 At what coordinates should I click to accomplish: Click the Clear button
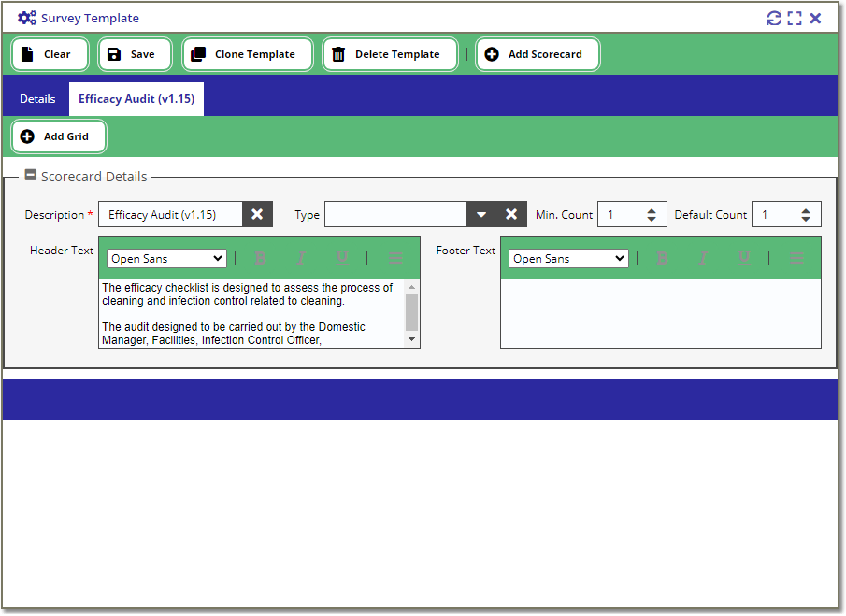[50, 54]
